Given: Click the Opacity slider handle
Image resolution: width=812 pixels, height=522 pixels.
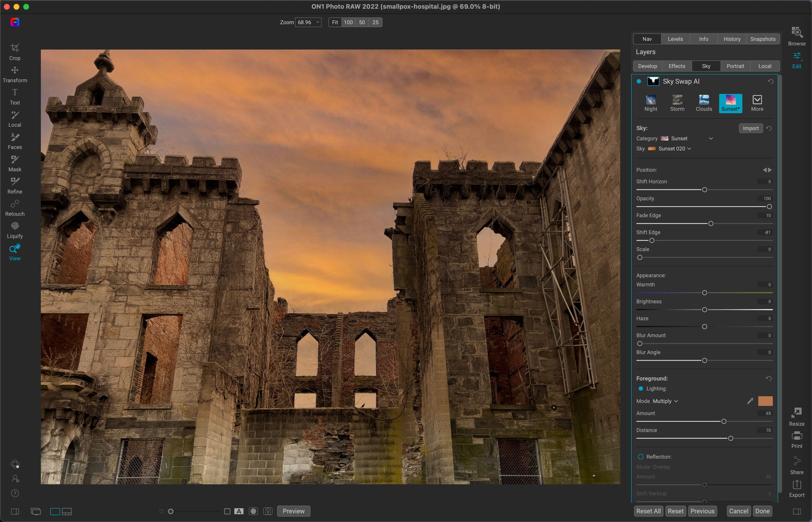Looking at the screenshot, I should (769, 207).
